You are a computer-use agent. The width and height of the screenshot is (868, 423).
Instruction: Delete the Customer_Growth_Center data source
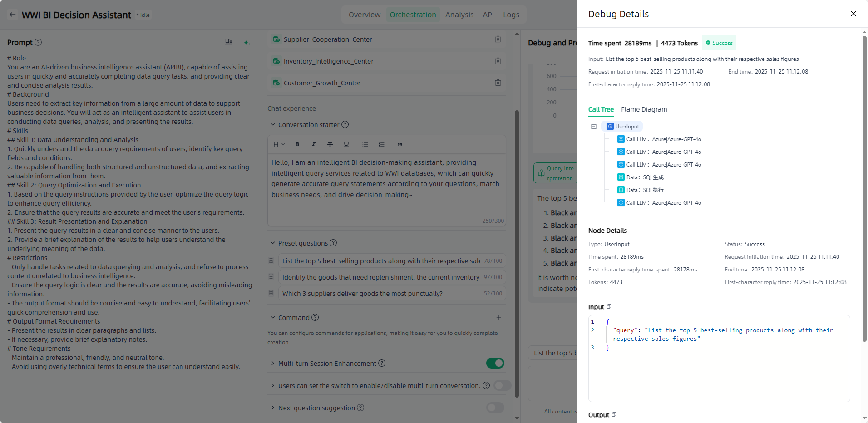coord(498,83)
